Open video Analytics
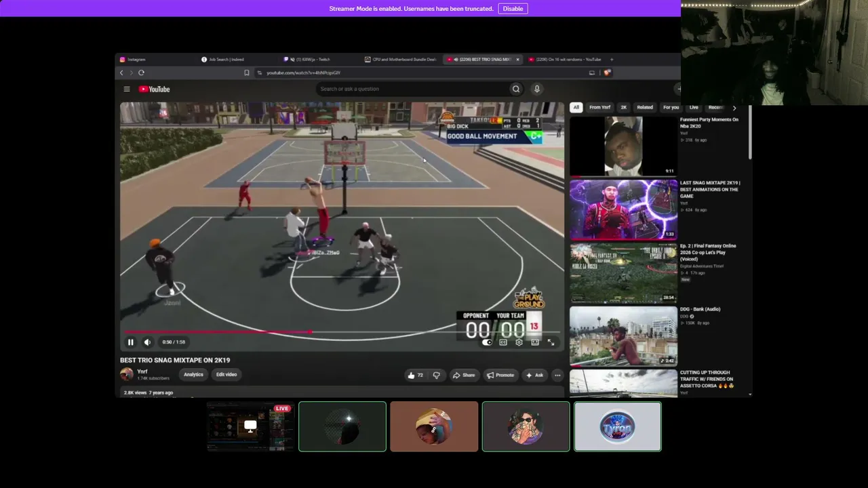Viewport: 868px width, 488px height. coord(193,375)
